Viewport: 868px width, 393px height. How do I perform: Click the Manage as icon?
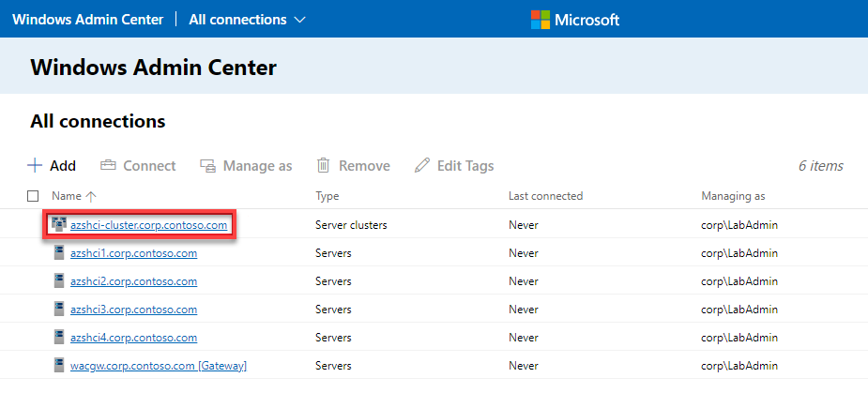[208, 166]
